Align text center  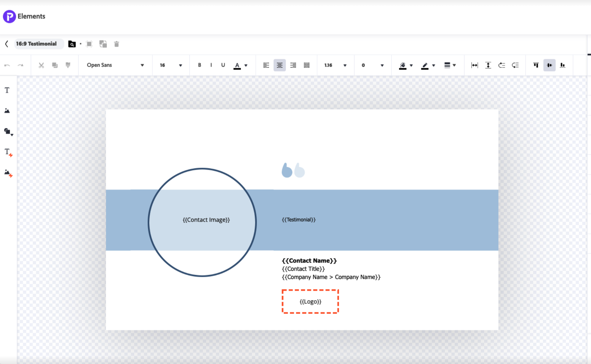tap(279, 65)
